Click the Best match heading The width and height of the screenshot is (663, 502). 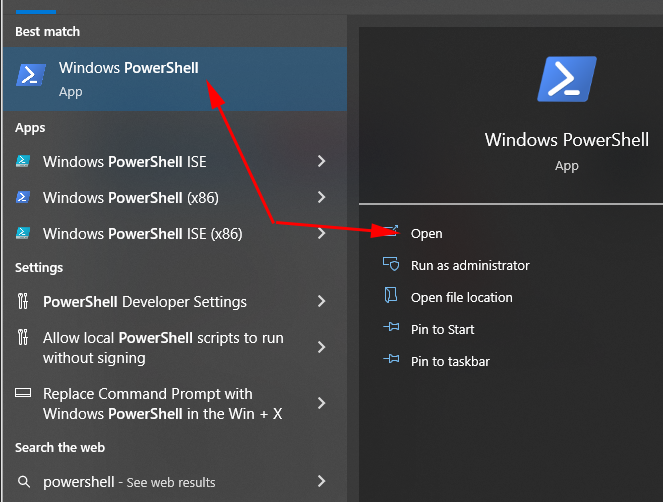[x=47, y=32]
